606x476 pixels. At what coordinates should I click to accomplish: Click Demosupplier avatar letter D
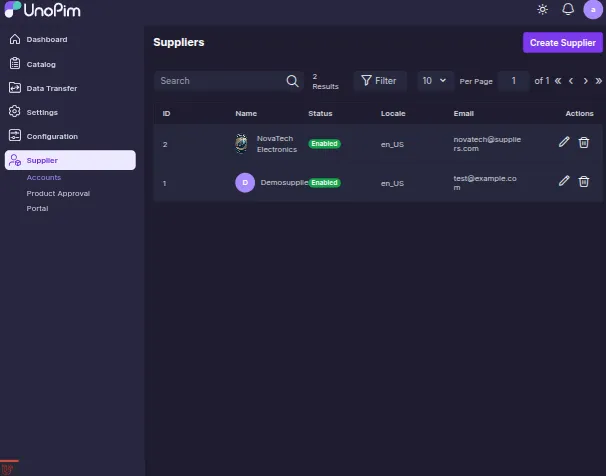point(245,182)
